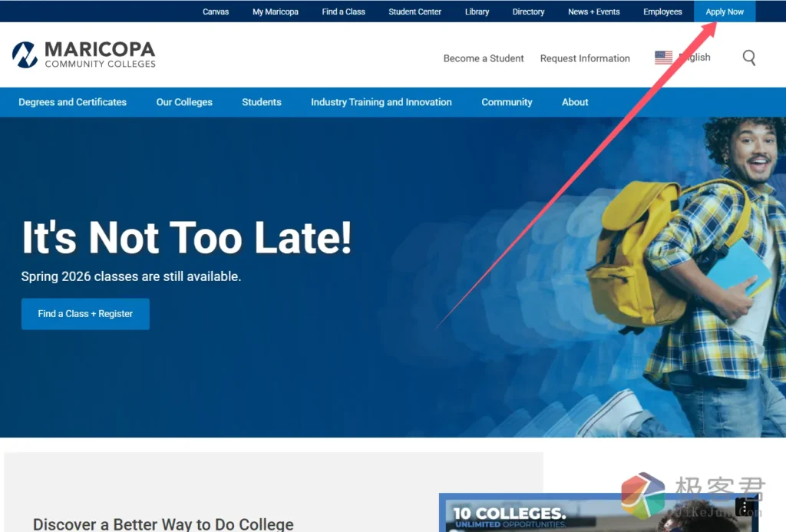The width and height of the screenshot is (786, 532).
Task: Click the US flag language icon
Action: click(x=663, y=58)
